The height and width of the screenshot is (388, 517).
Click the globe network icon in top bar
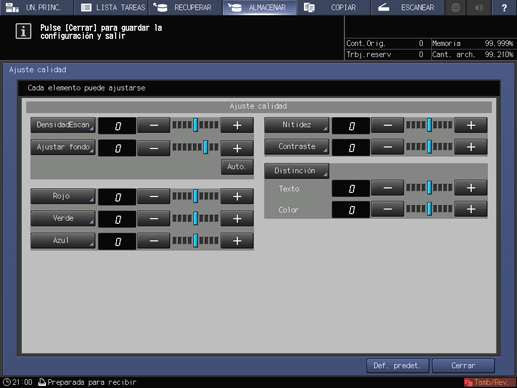455,7
